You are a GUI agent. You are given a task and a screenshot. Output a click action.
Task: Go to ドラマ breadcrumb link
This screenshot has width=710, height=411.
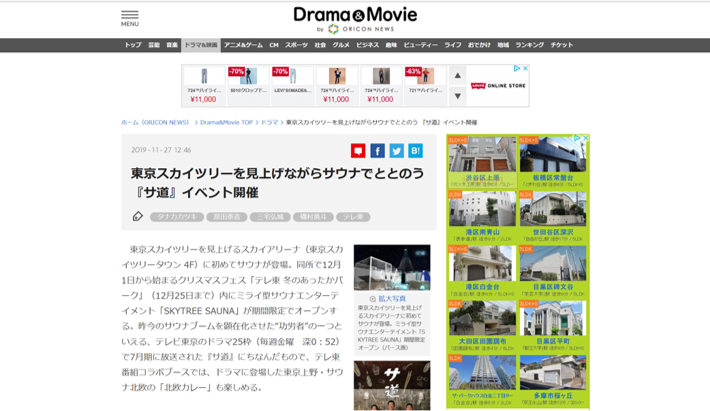269,123
